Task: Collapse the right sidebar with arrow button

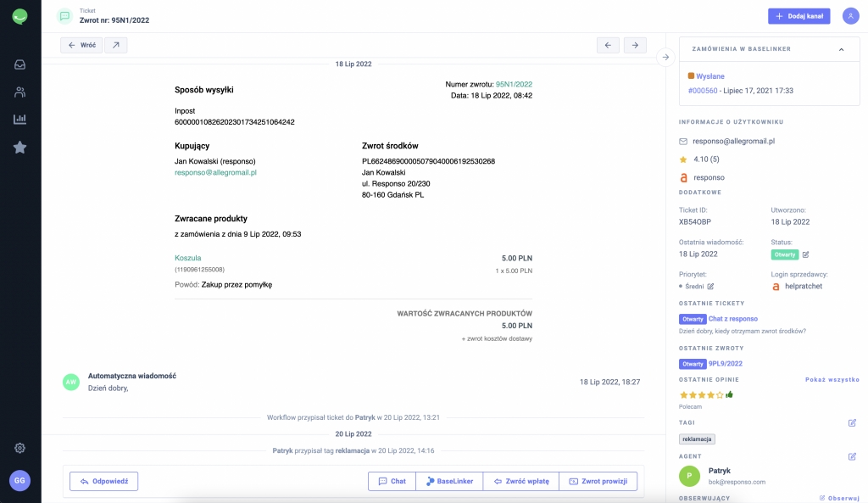Action: [665, 57]
